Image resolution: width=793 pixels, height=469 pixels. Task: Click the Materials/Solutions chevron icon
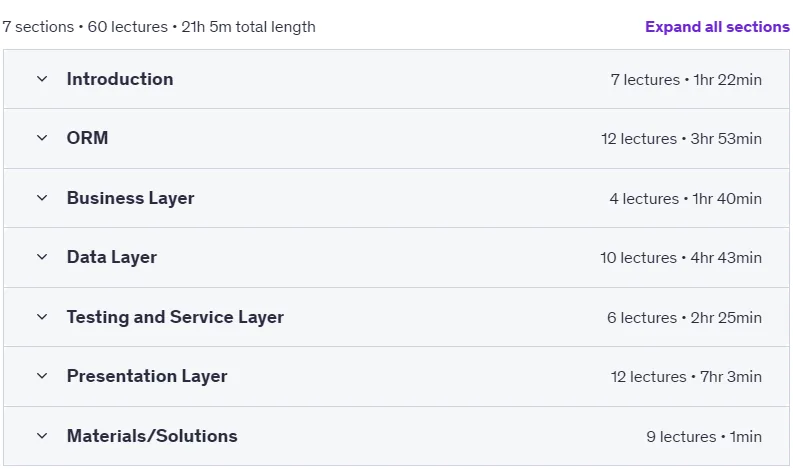(42, 436)
